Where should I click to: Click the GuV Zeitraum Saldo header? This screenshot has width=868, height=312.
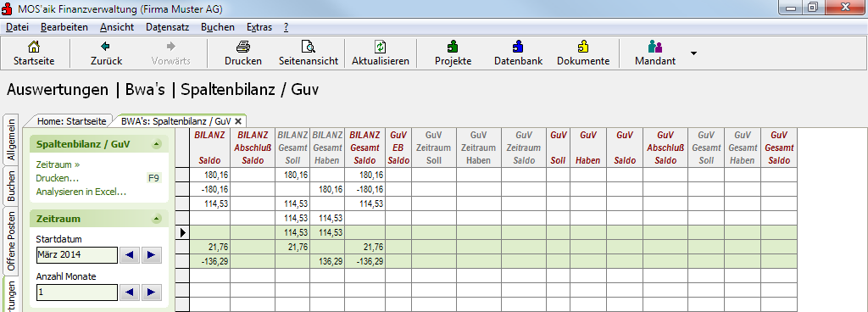coord(524,148)
